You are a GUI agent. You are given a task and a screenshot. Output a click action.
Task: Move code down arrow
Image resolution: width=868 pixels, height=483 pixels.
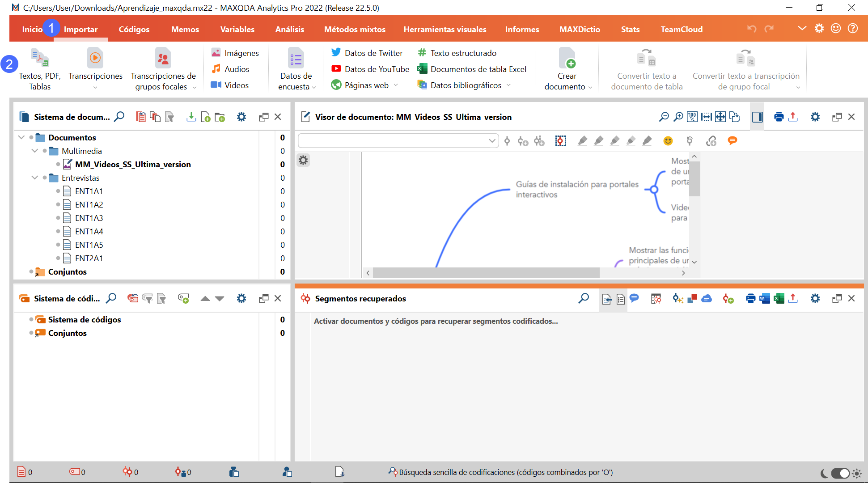click(x=220, y=298)
